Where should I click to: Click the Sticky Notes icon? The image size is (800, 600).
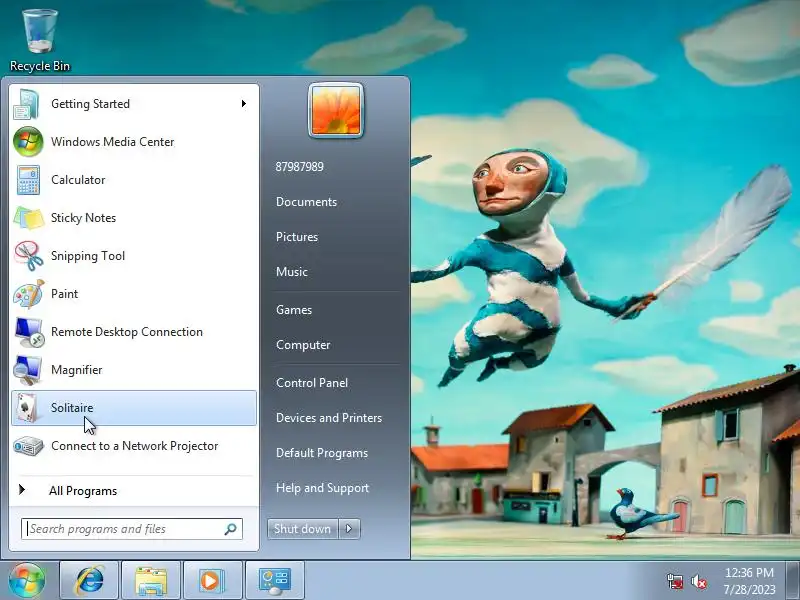[28, 218]
